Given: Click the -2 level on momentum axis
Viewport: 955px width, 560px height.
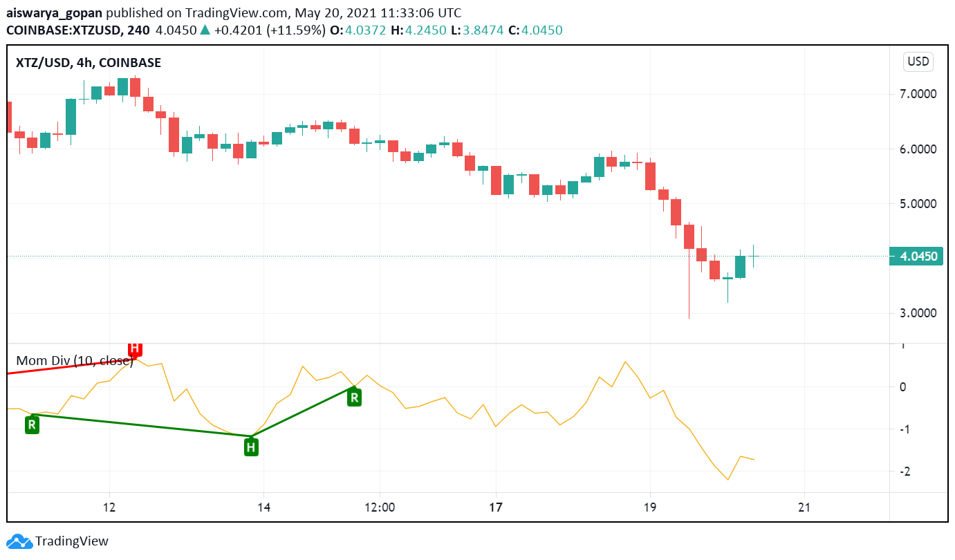Looking at the screenshot, I should click(905, 472).
